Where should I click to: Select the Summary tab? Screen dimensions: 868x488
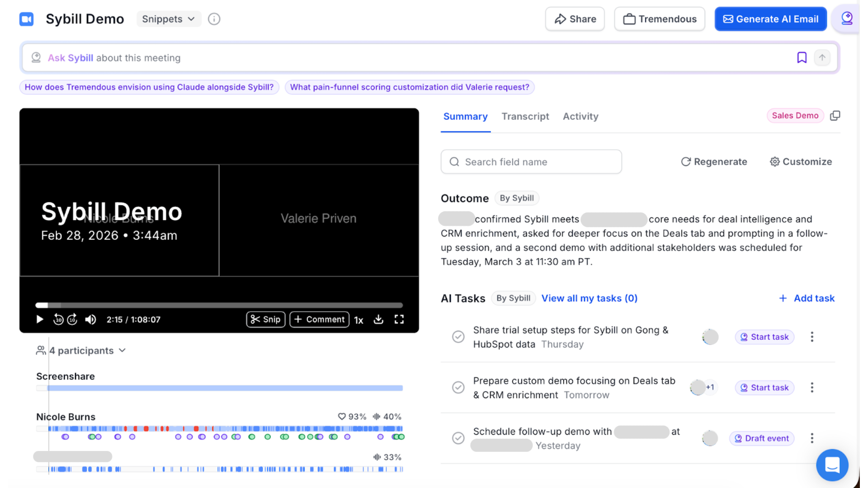tap(465, 117)
